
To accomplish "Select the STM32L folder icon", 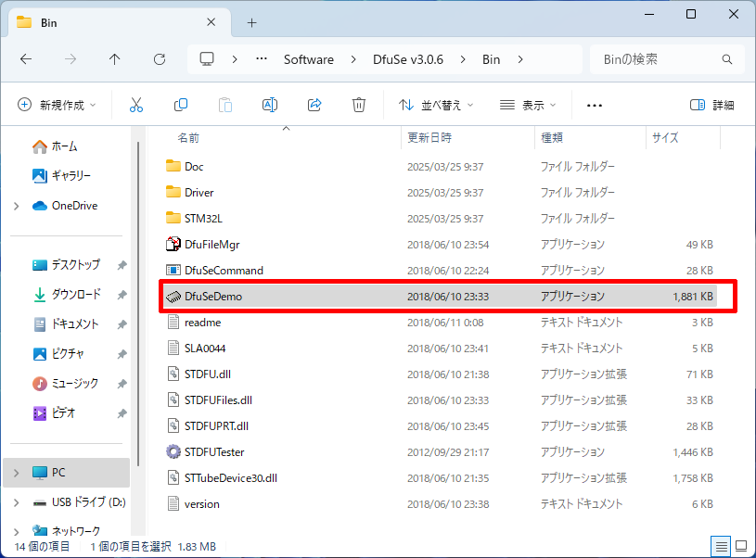I will [173, 218].
